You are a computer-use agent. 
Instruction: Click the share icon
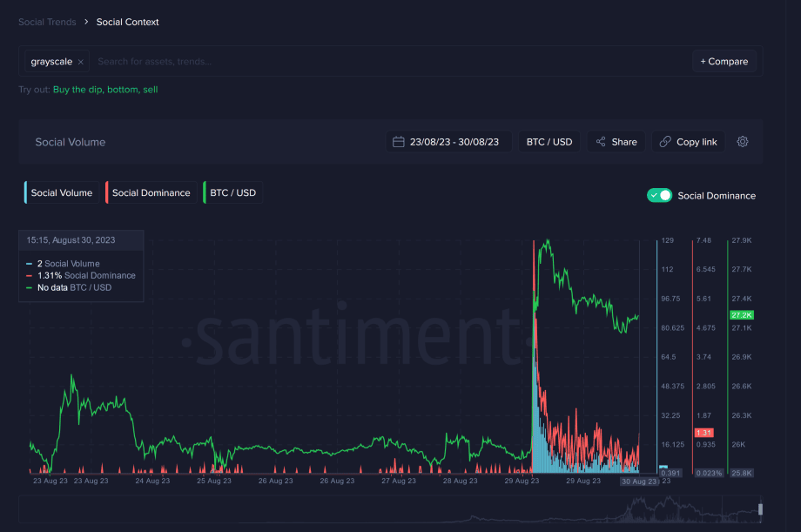click(601, 142)
